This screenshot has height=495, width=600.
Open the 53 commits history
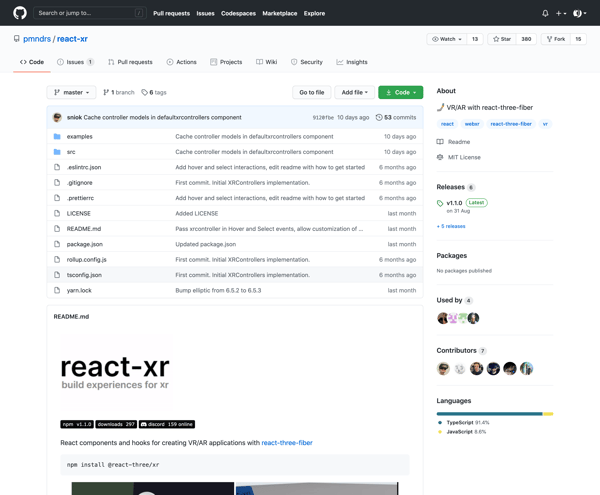tap(396, 117)
